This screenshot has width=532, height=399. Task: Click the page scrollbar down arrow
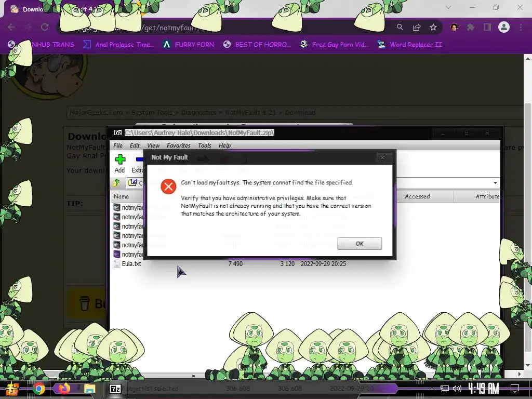[528, 365]
